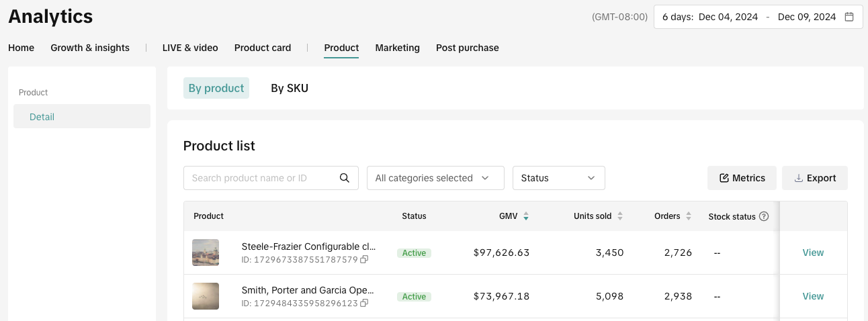Copy the Steele-Frazier product ID
Screen dimensions: 868x321
pyautogui.click(x=364, y=260)
